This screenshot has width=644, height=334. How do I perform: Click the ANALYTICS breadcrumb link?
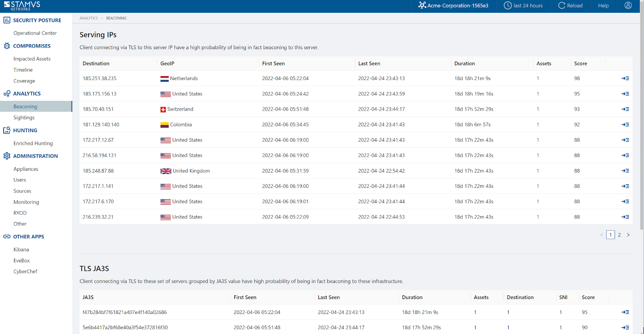pos(89,18)
